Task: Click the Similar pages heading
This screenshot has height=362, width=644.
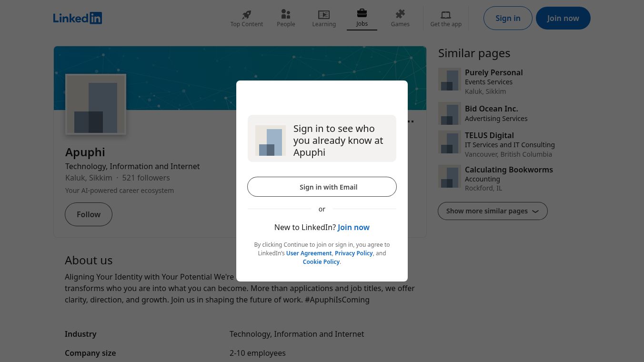Action: click(x=474, y=53)
